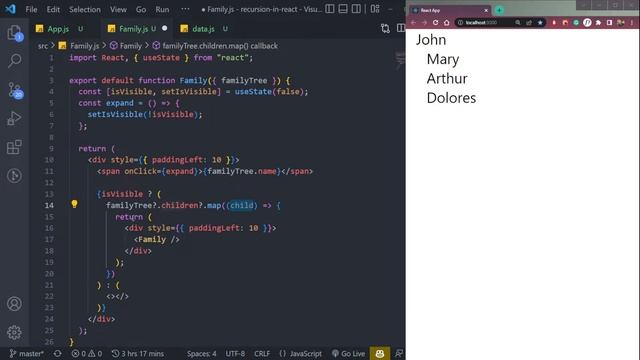This screenshot has height=360, width=640.
Task: Click the browser home icon
Action: click(447, 22)
